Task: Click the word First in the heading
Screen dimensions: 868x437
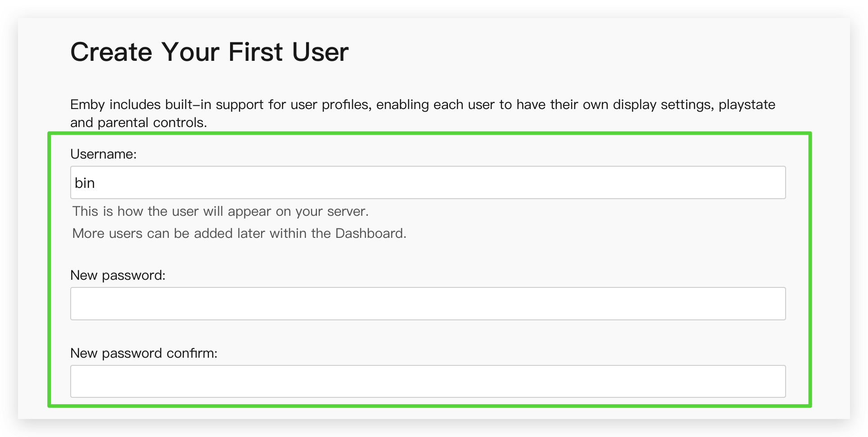Action: point(255,52)
